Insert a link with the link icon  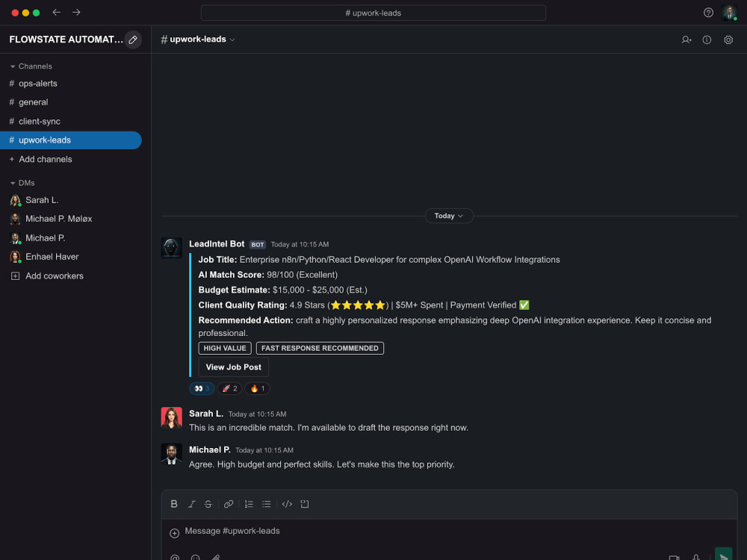[x=229, y=504]
